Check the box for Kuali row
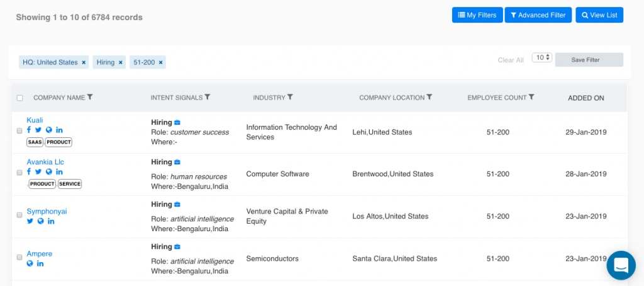This screenshot has height=286, width=644. 19,131
